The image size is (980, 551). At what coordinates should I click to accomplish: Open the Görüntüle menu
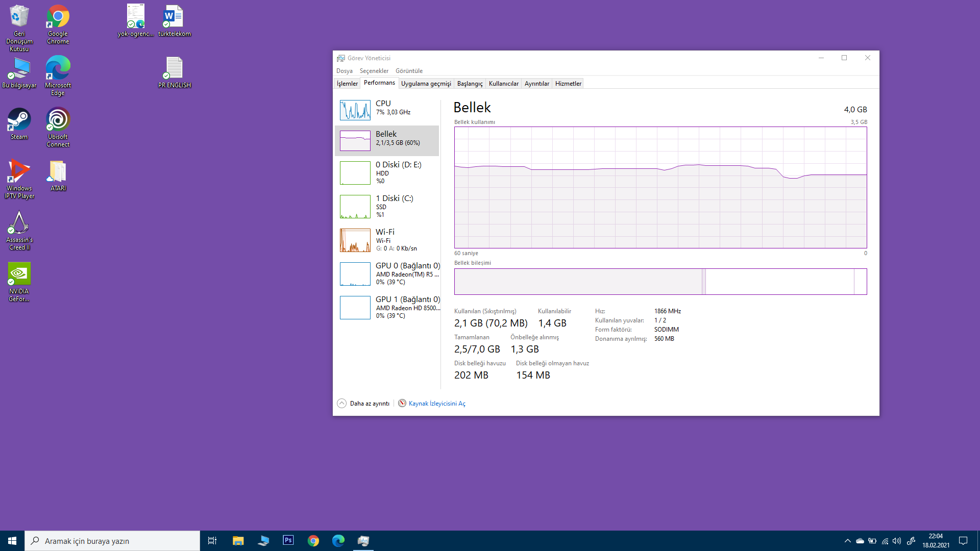pos(409,71)
